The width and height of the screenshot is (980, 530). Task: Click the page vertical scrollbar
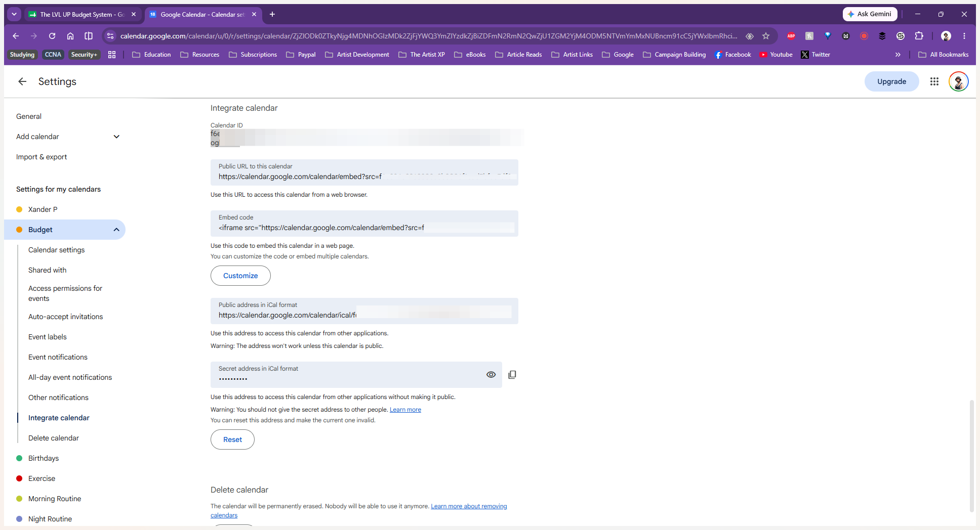click(x=971, y=455)
